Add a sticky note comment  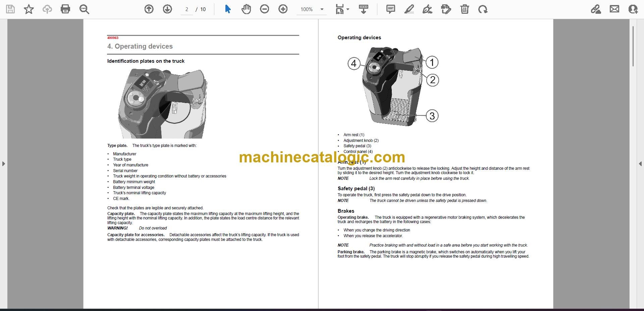click(391, 9)
